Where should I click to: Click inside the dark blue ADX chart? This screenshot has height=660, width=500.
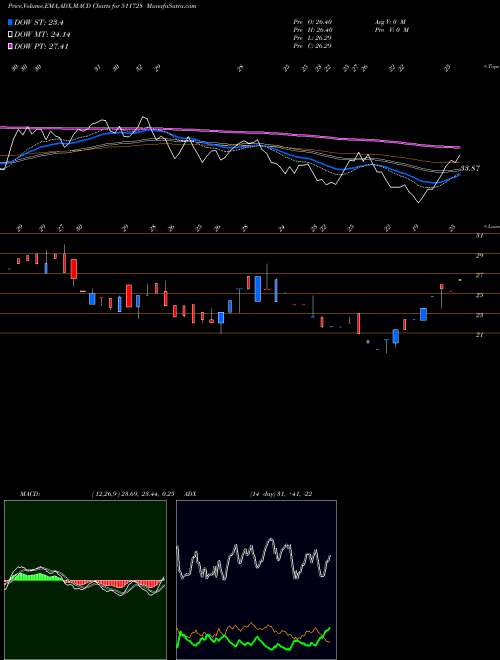(x=256, y=580)
